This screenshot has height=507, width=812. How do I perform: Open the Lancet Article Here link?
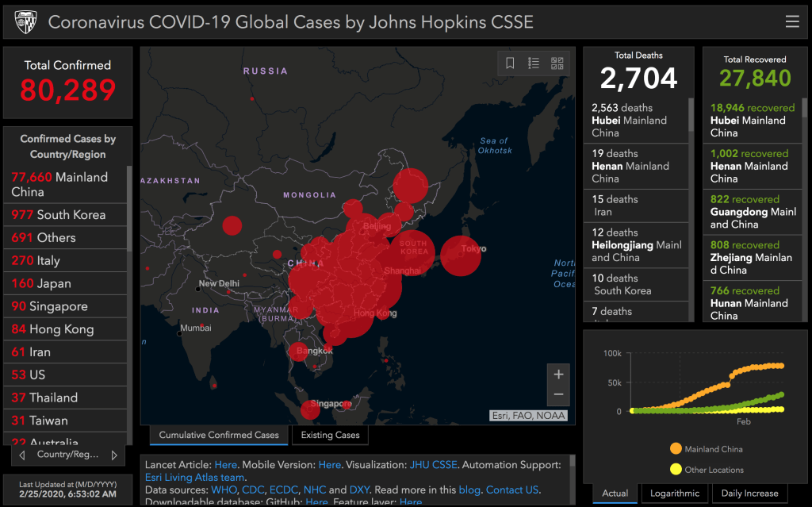pyautogui.click(x=225, y=465)
